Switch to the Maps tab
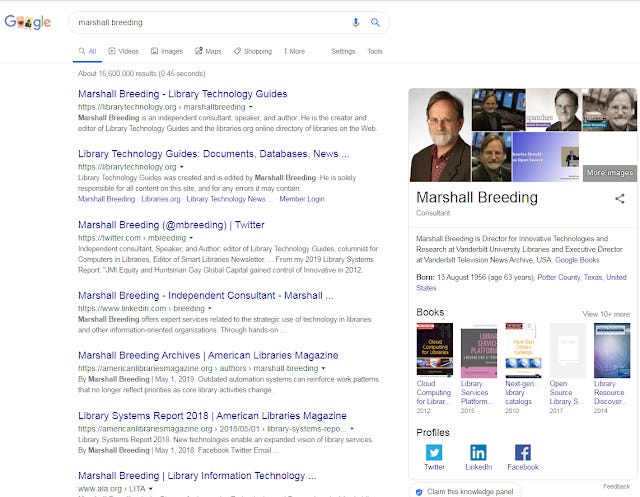The image size is (640, 497). (208, 51)
